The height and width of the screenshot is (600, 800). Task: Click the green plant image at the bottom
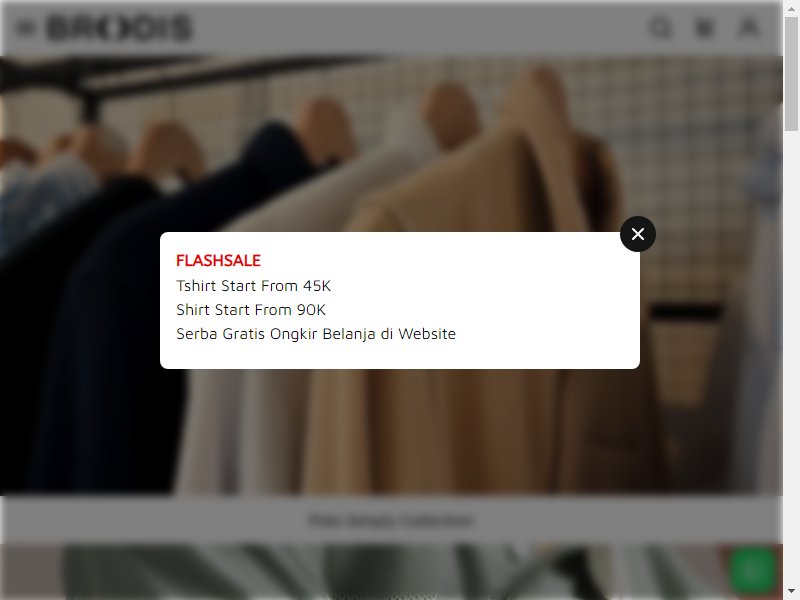391,572
